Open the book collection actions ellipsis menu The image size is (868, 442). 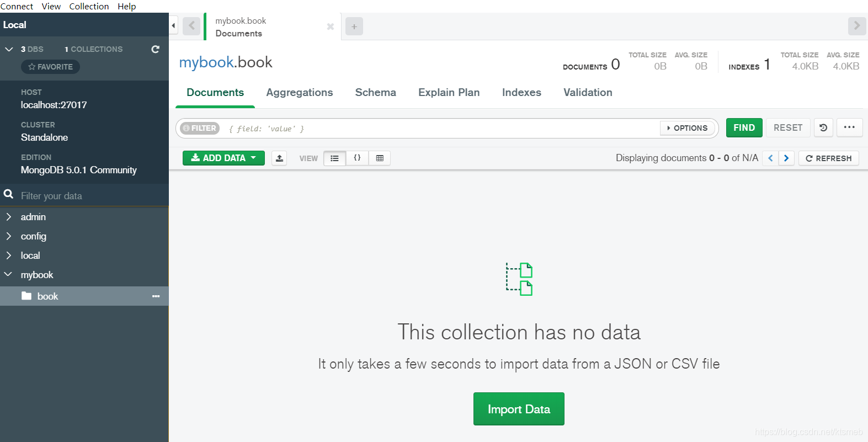click(156, 296)
